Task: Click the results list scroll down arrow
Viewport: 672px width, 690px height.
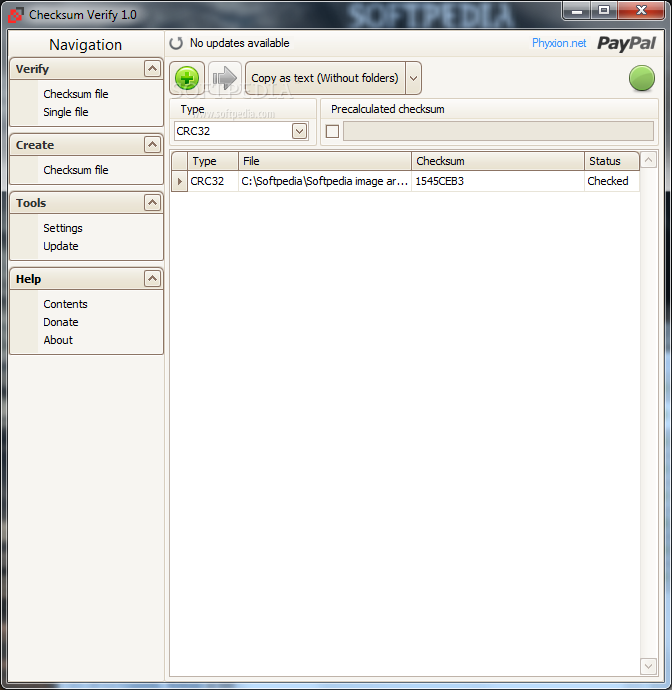Action: coord(648,666)
